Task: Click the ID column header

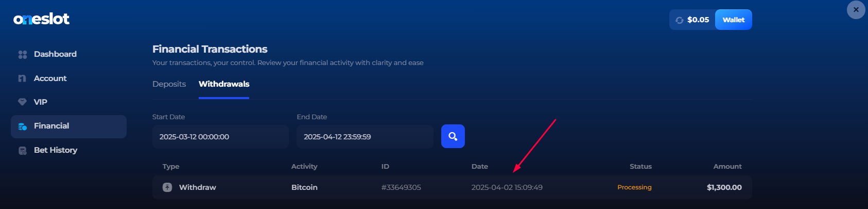Action: tap(385, 167)
